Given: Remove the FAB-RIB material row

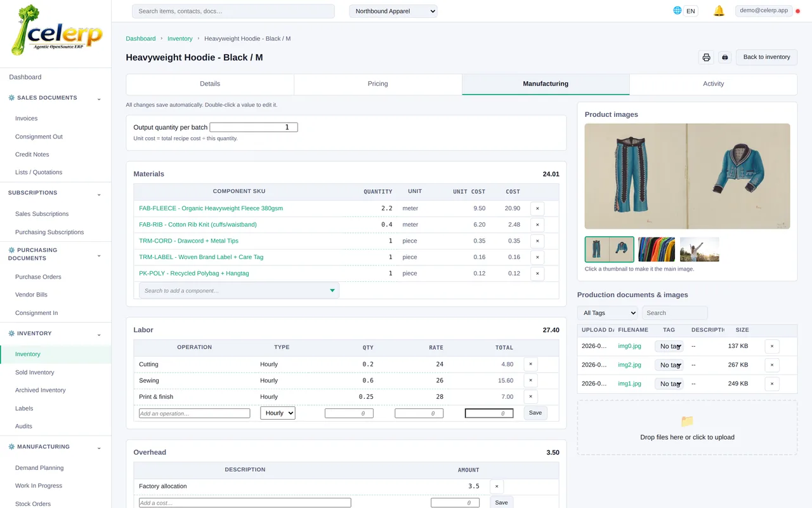Looking at the screenshot, I should (x=537, y=225).
